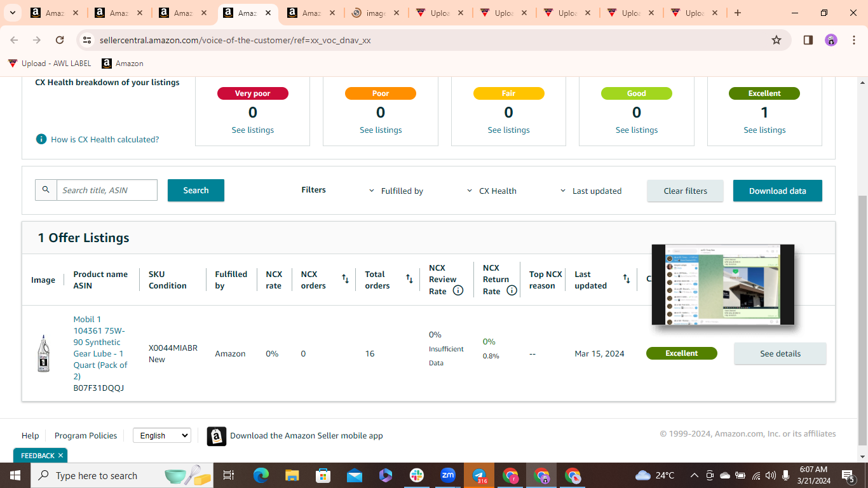Click the magnifier icon beside the search field
The image size is (868, 488).
coord(46,190)
